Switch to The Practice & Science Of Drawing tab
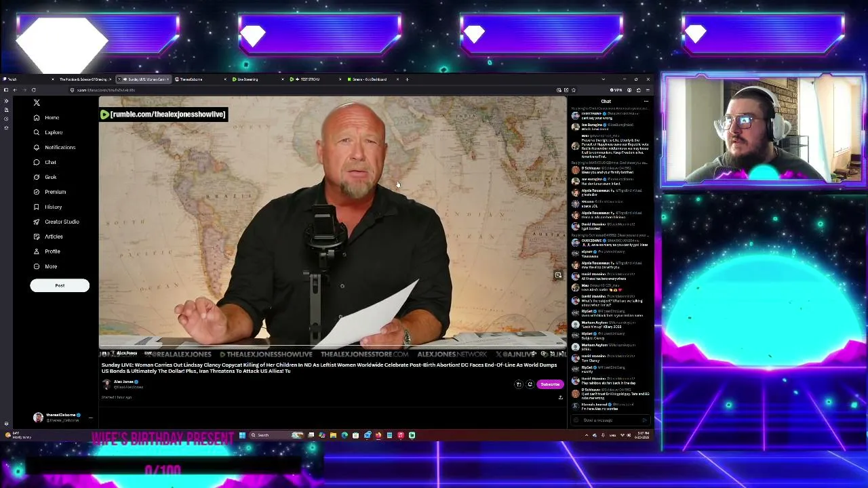Image resolution: width=868 pixels, height=488 pixels. tap(84, 79)
